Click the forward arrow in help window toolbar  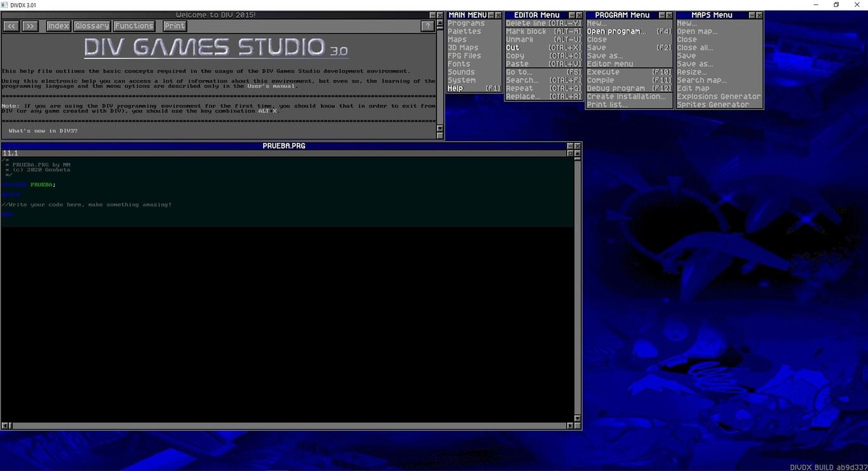click(x=29, y=26)
